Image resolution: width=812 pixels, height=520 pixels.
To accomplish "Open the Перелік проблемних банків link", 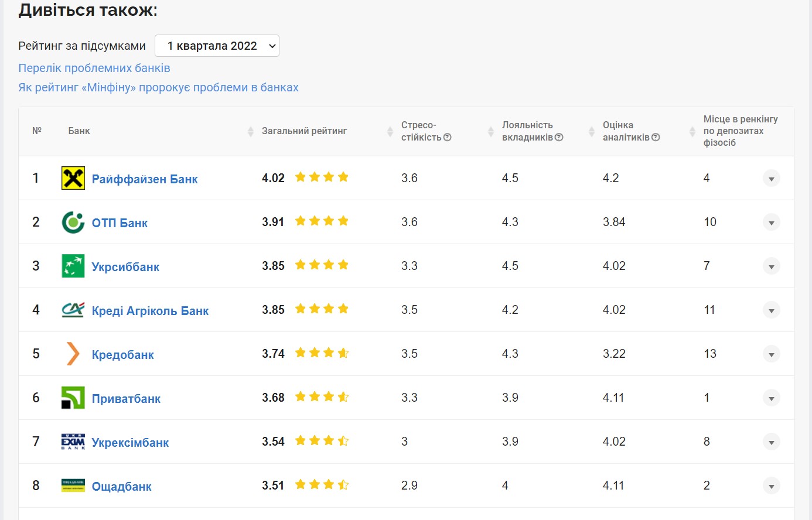I will 94,68.
